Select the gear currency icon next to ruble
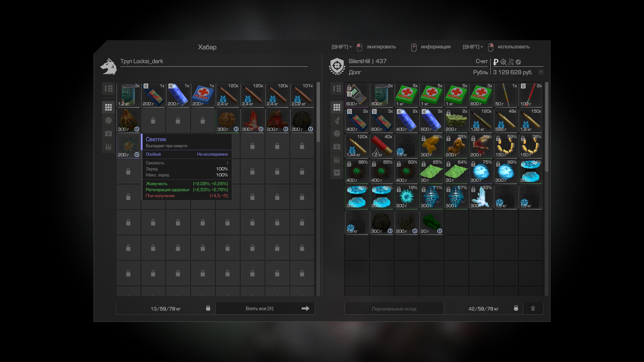The width and height of the screenshot is (644, 362). pyautogui.click(x=503, y=62)
